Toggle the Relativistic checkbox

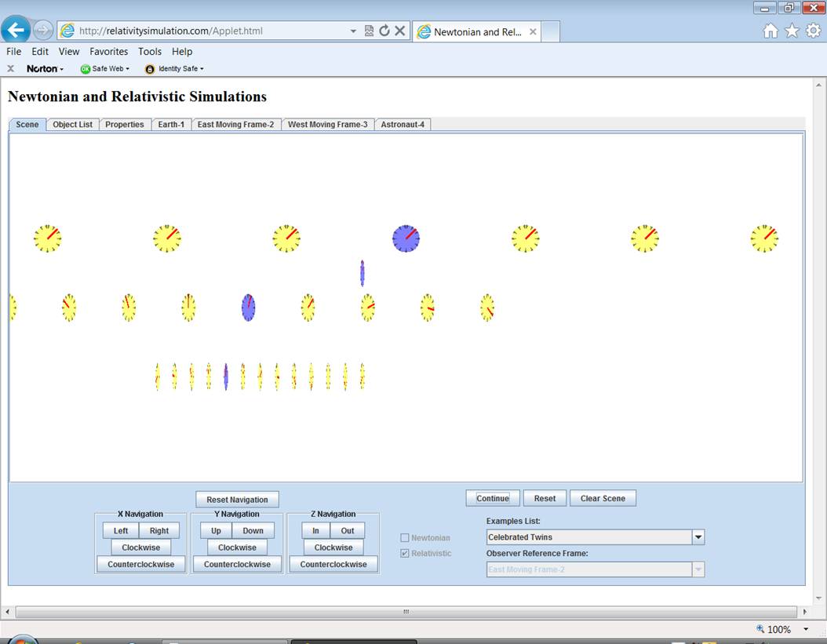point(405,554)
